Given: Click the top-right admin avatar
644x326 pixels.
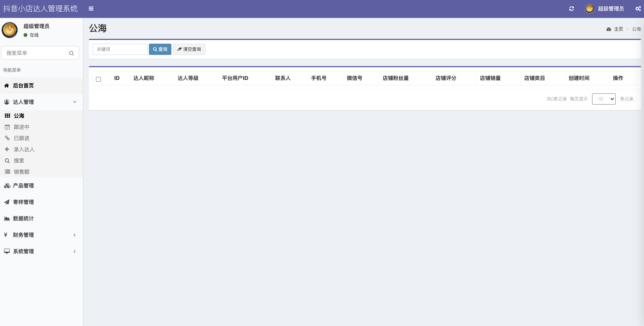Looking at the screenshot, I should tap(589, 9).
